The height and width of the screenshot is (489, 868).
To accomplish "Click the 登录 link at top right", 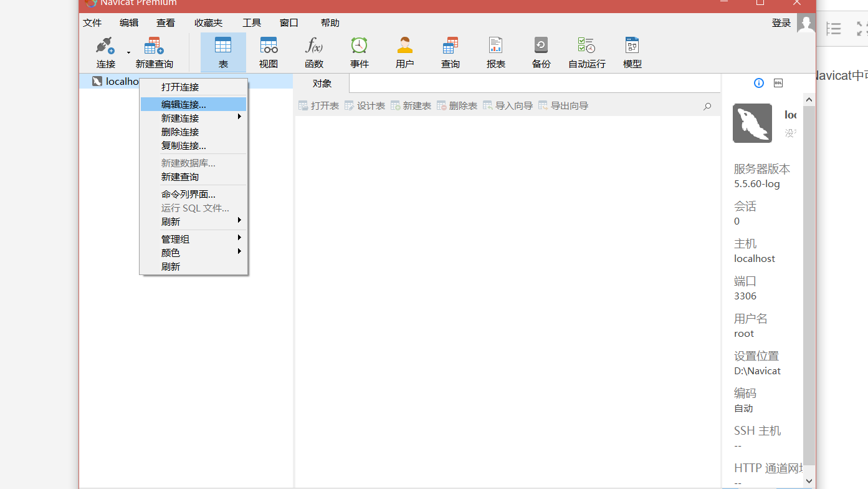I will (781, 22).
